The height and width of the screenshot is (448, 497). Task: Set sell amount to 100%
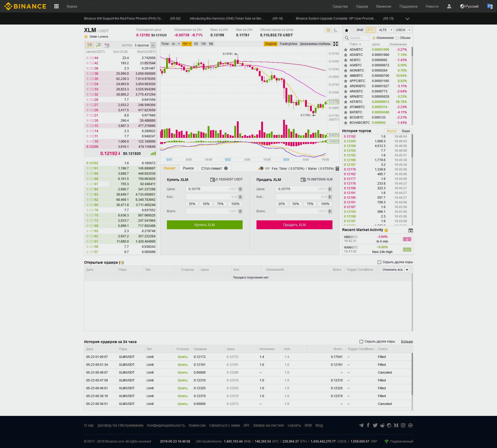pyautogui.click(x=325, y=204)
